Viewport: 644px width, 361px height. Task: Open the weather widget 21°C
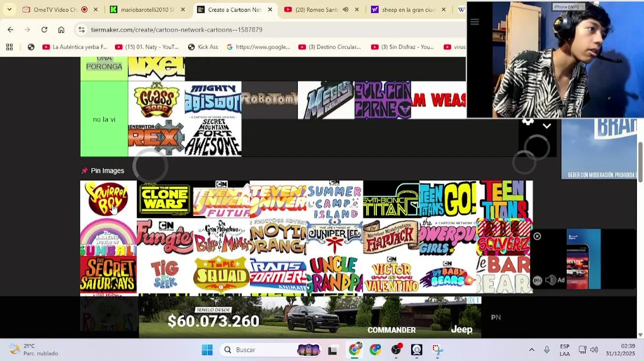click(x=34, y=350)
